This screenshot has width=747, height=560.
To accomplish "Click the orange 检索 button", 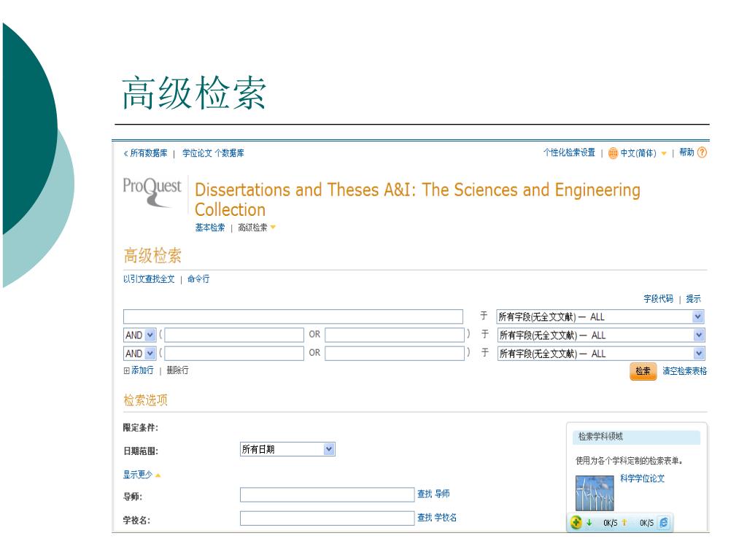I will click(643, 371).
